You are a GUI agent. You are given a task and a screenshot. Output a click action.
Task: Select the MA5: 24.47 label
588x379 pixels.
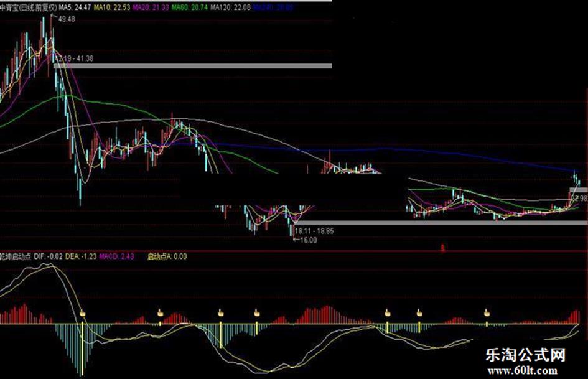click(75, 7)
